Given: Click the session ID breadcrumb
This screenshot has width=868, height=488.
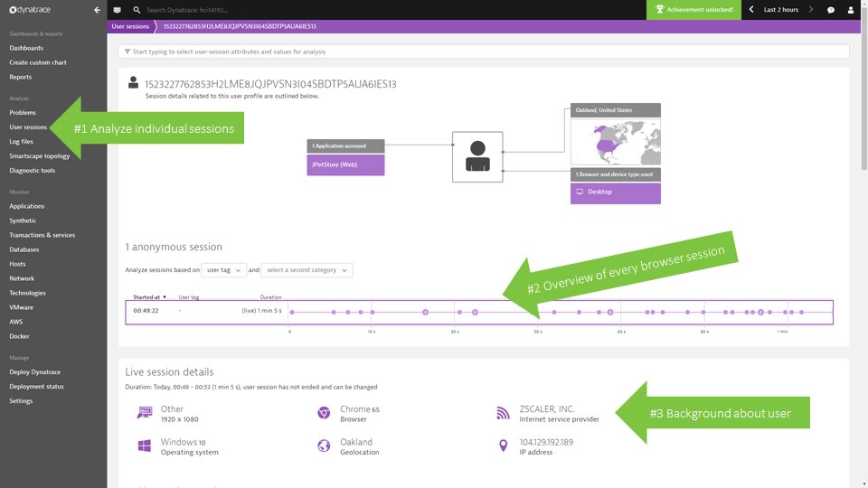Looking at the screenshot, I should [239, 26].
